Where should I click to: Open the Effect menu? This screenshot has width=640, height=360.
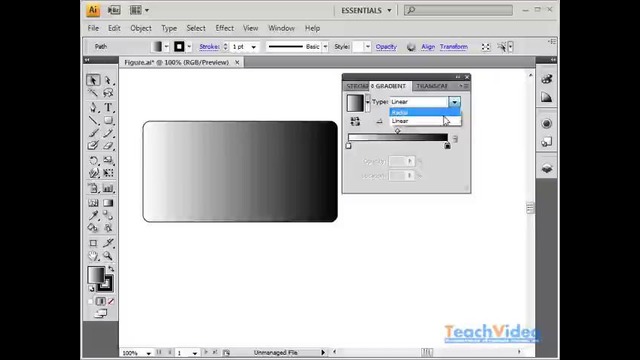[224, 28]
